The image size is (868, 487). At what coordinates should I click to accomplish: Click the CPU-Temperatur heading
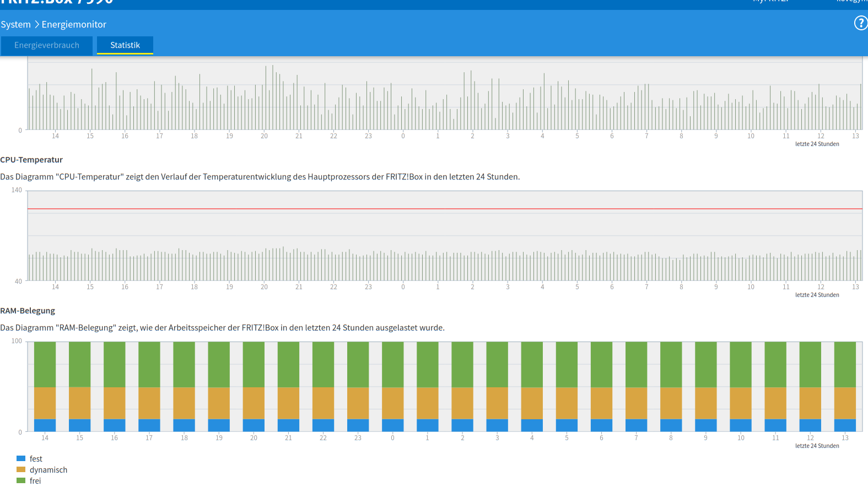(x=31, y=160)
